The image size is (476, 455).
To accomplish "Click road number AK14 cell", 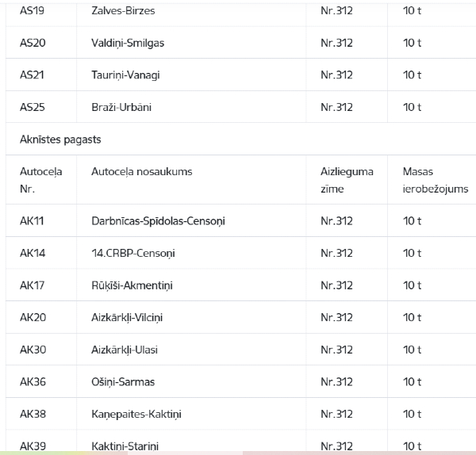I will coord(32,254).
